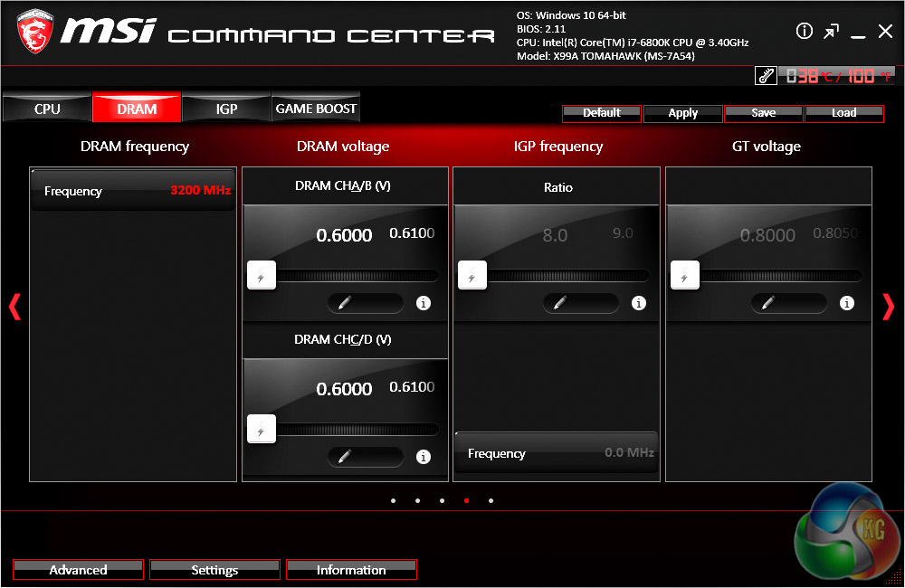Show info for DRAM CHC/D voltage
Viewport: 905px width, 588px height.
pos(423,457)
